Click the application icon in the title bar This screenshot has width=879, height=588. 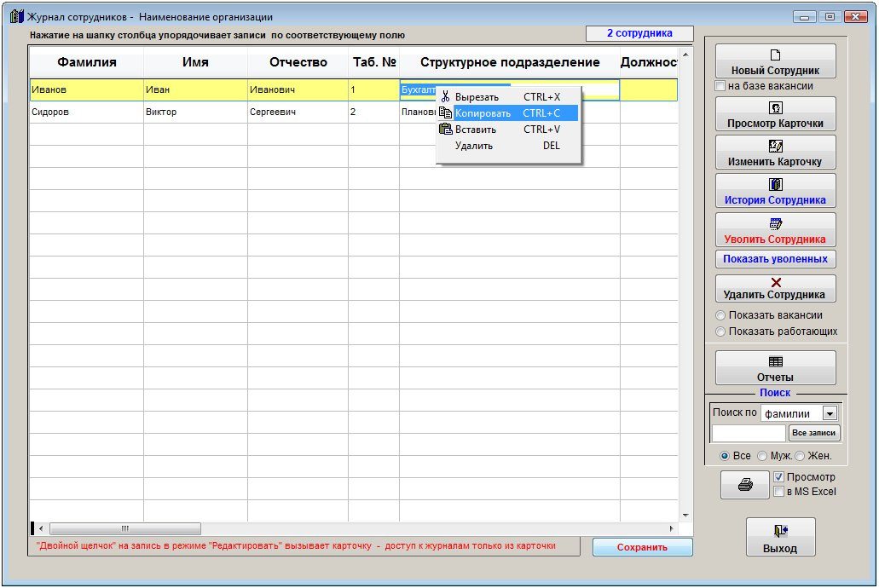point(17,16)
